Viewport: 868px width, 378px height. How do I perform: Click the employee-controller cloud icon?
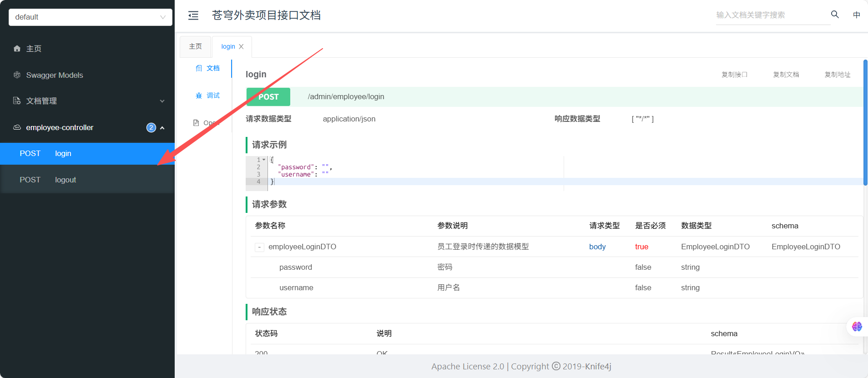click(x=17, y=127)
